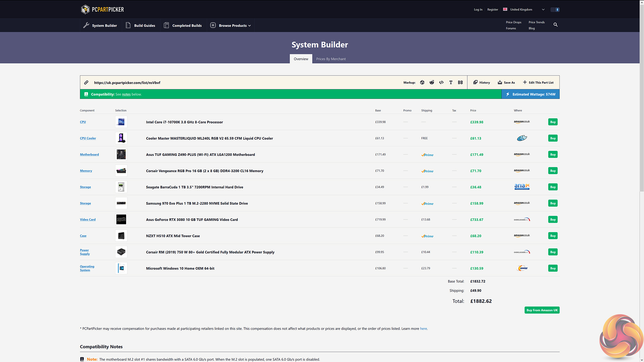Toggle the dark mode theme switch
644x362 pixels.
555,9
